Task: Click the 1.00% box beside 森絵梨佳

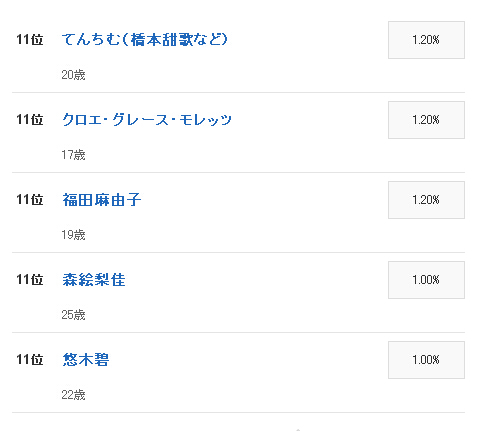Action: (426, 280)
